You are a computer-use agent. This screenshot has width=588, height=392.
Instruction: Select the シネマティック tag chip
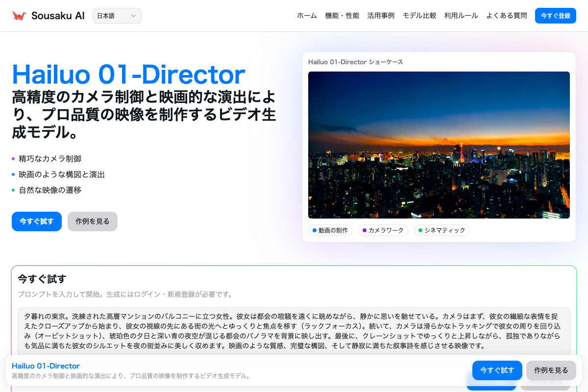click(x=441, y=230)
